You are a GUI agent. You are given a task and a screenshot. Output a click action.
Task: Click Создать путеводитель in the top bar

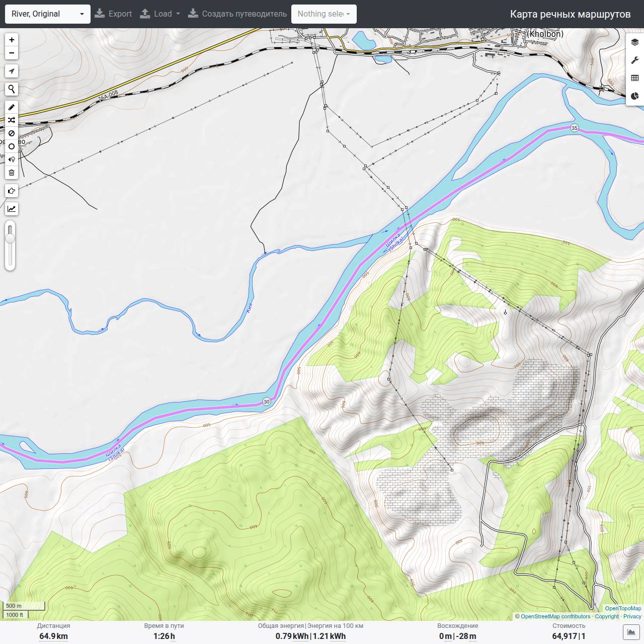237,14
